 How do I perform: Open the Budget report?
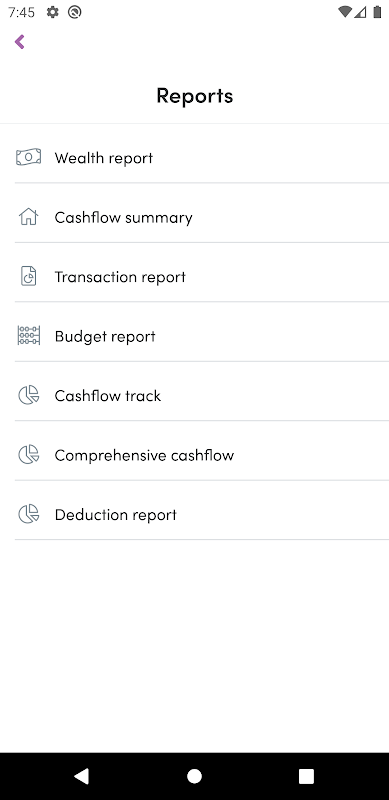pos(202,336)
